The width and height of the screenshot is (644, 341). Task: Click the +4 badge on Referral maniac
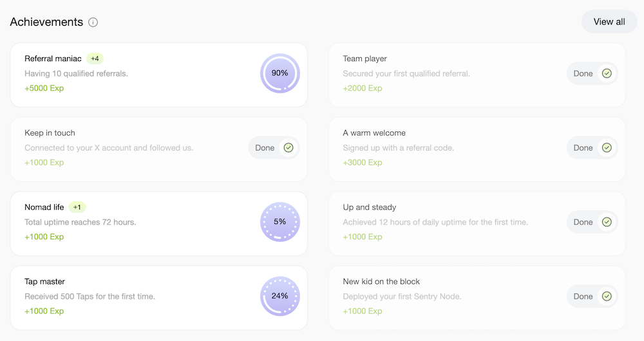[95, 59]
